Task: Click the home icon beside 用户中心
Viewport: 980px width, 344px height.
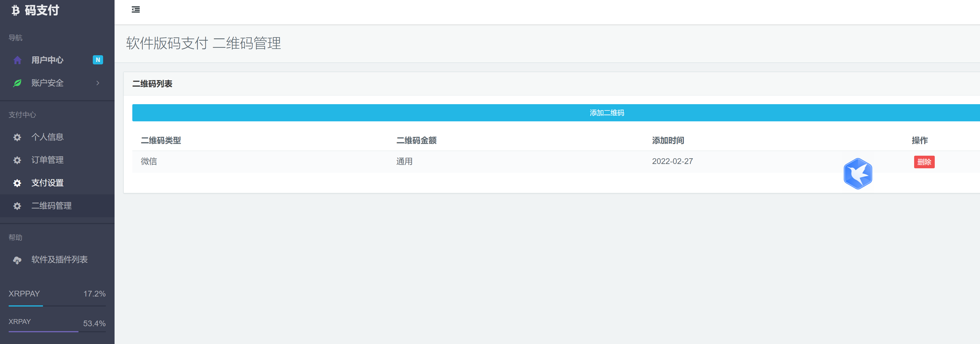Action: pyautogui.click(x=17, y=60)
